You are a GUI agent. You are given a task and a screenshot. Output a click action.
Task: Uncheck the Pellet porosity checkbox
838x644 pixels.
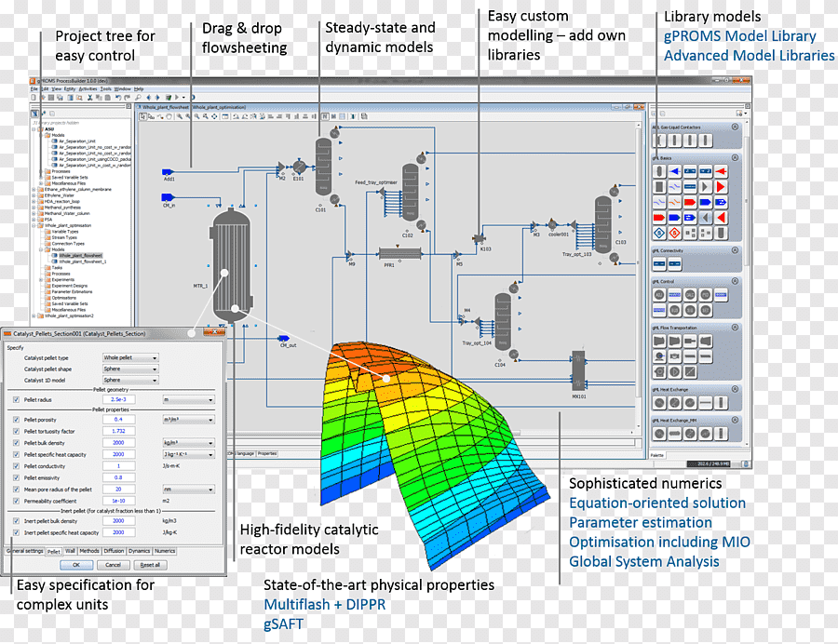[16, 419]
